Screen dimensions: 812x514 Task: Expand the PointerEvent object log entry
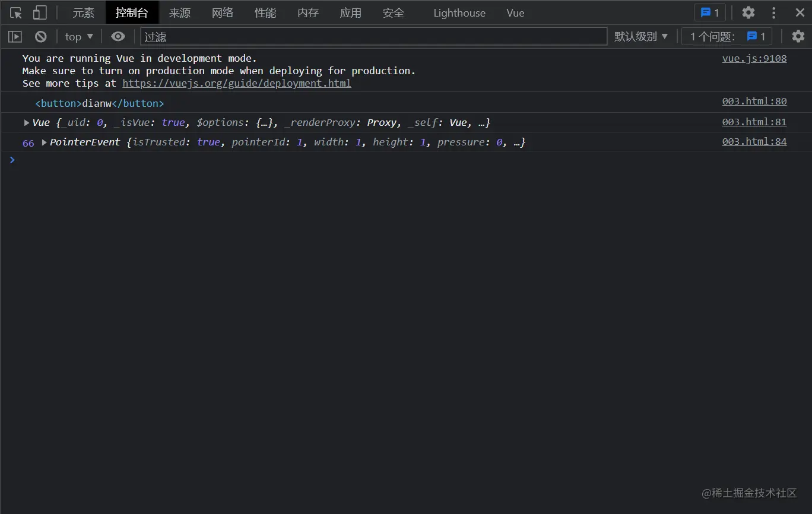44,142
